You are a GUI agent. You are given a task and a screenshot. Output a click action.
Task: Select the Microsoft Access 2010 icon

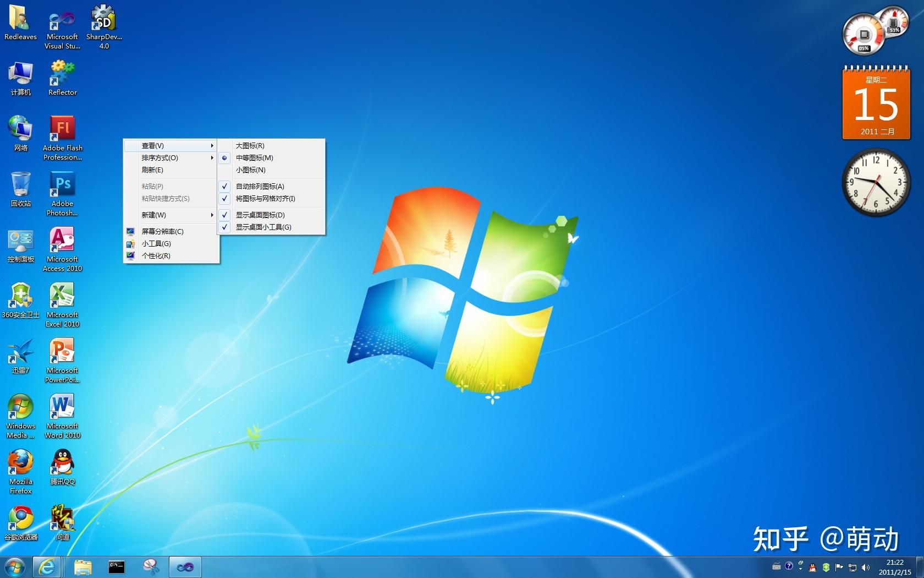pos(62,249)
